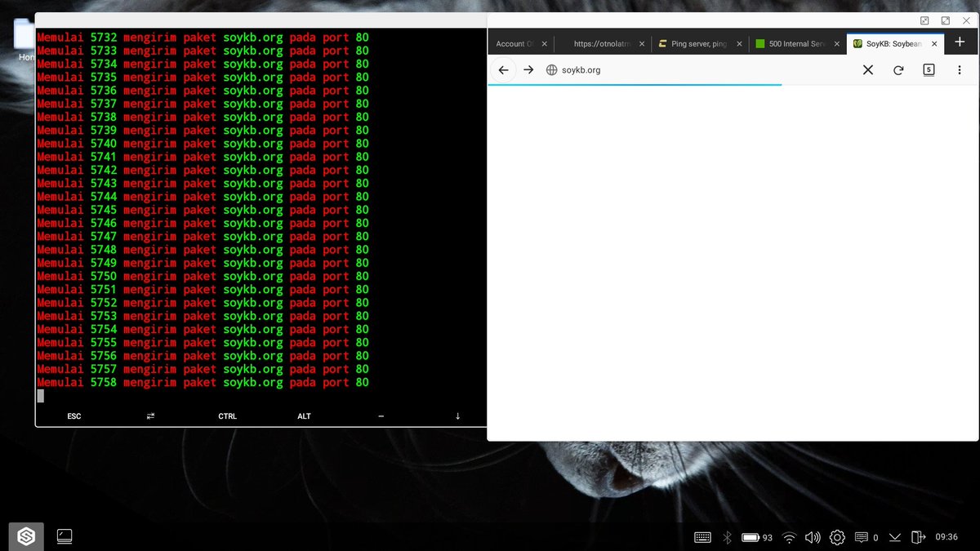The height and width of the screenshot is (551, 980).
Task: Check the battery indicator at 93
Action: (757, 537)
